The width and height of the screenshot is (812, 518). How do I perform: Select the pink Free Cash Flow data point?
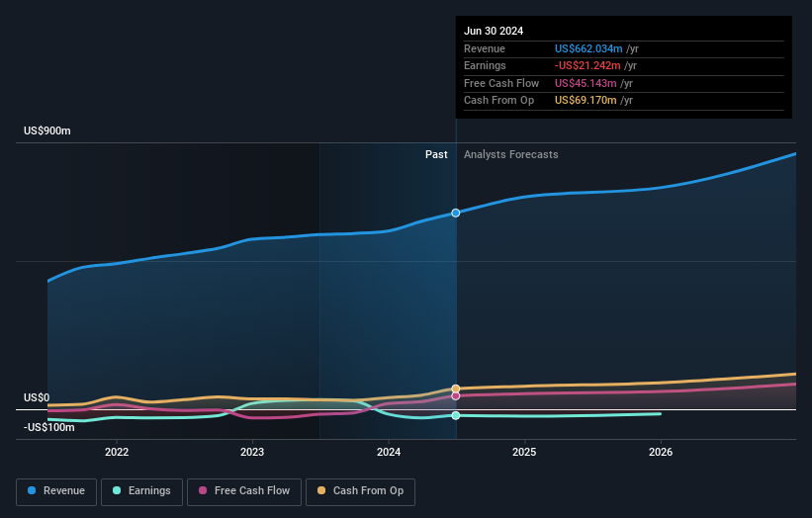(x=456, y=395)
